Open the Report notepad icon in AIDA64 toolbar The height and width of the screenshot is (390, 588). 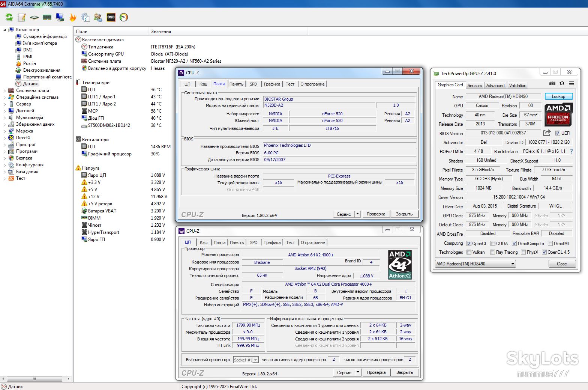point(22,17)
